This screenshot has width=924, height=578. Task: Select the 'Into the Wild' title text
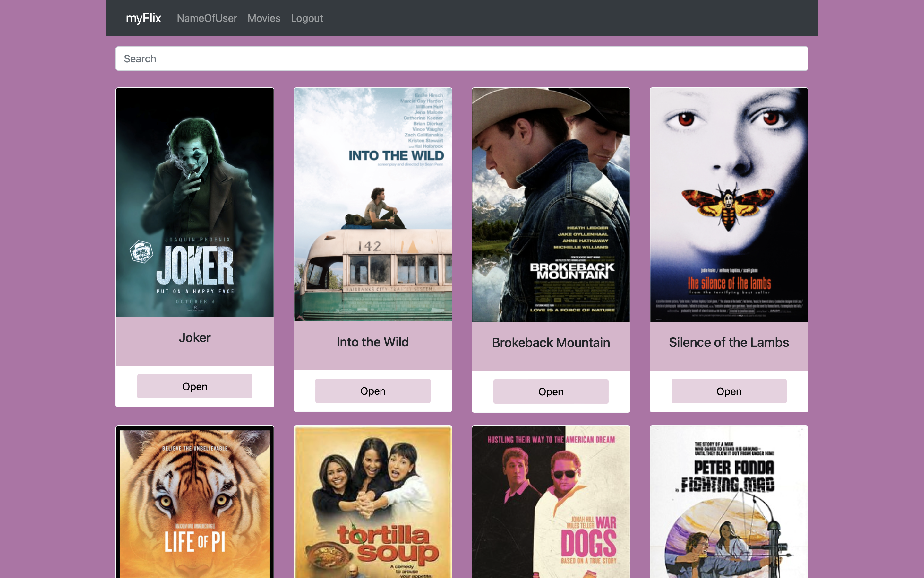click(373, 342)
